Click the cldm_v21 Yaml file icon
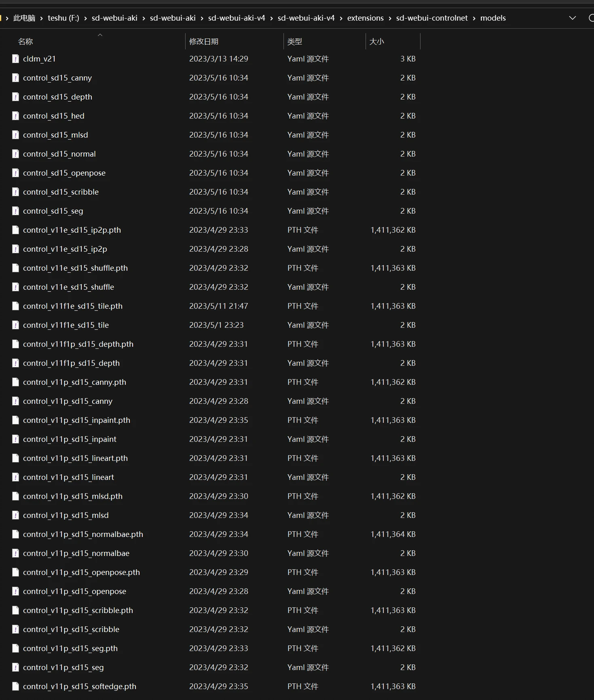 click(15, 59)
